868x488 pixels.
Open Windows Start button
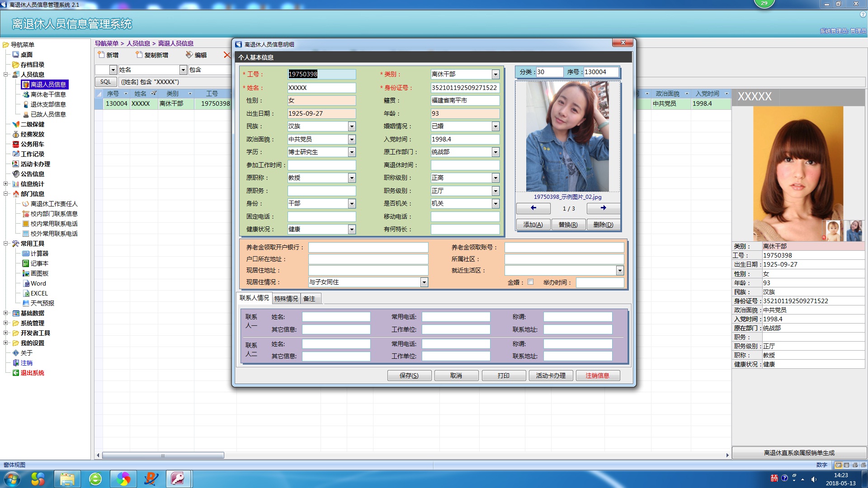coord(12,479)
